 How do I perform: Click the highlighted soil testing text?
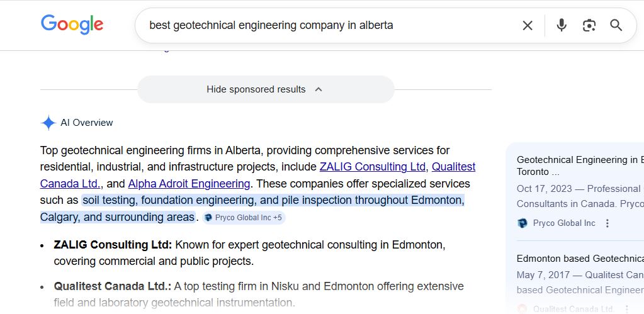[273, 201]
